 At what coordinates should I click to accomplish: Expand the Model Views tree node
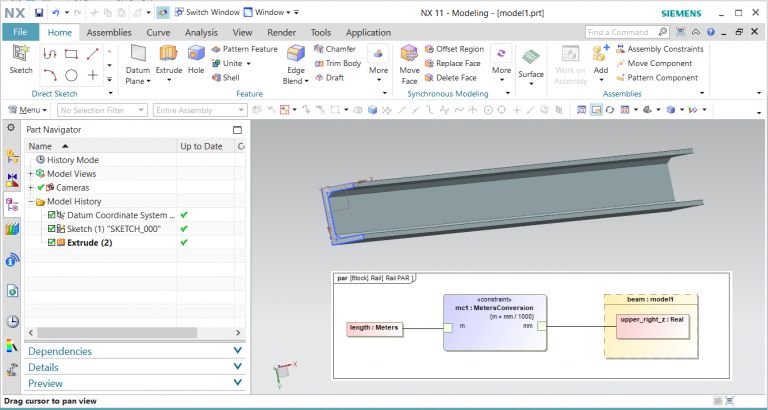pos(31,173)
